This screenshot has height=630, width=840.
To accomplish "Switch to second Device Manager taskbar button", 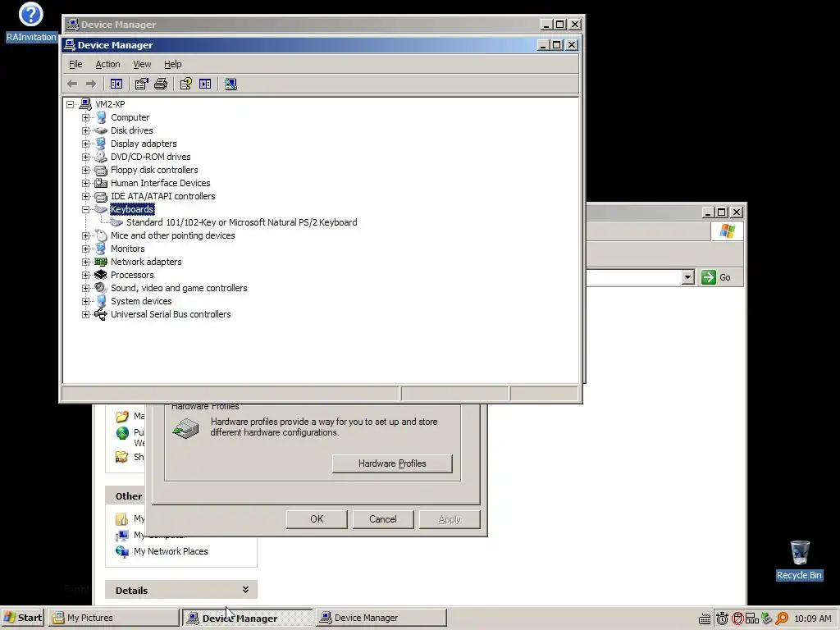I will (381, 618).
